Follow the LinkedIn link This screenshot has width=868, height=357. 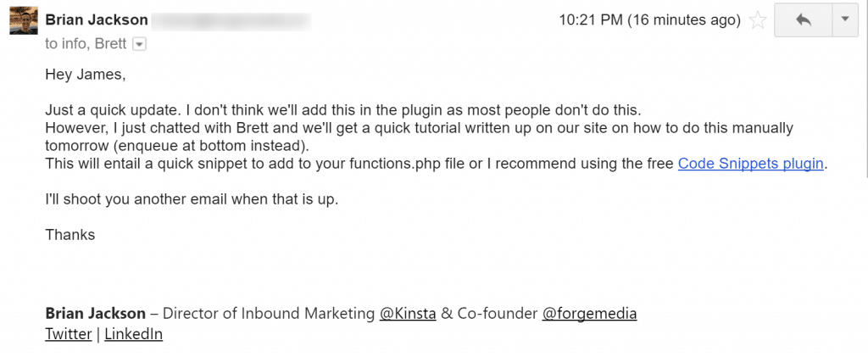(133, 334)
